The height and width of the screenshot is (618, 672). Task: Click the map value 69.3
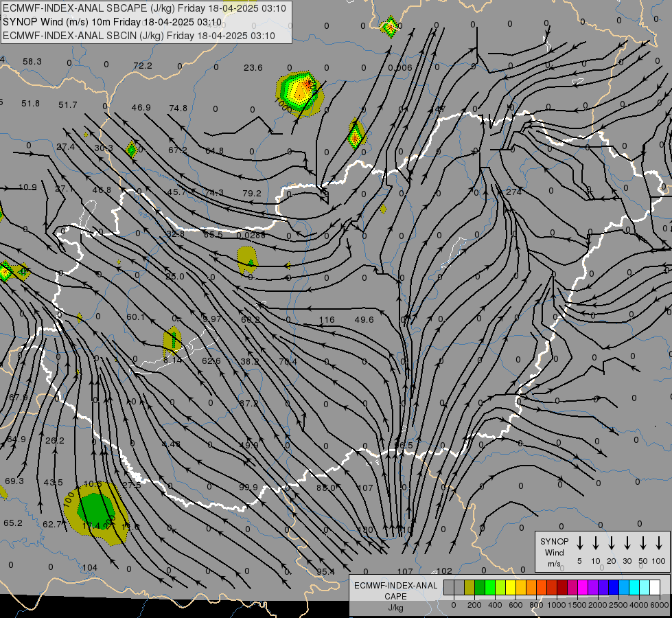pos(14,481)
